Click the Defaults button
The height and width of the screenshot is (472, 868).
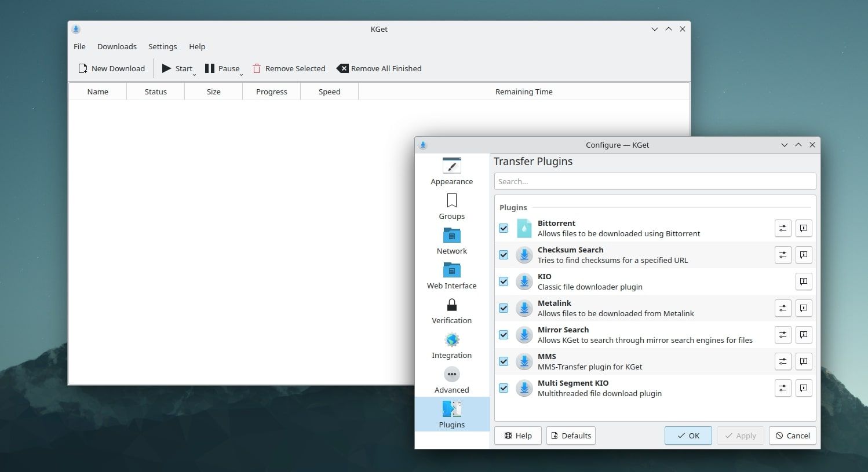click(570, 436)
